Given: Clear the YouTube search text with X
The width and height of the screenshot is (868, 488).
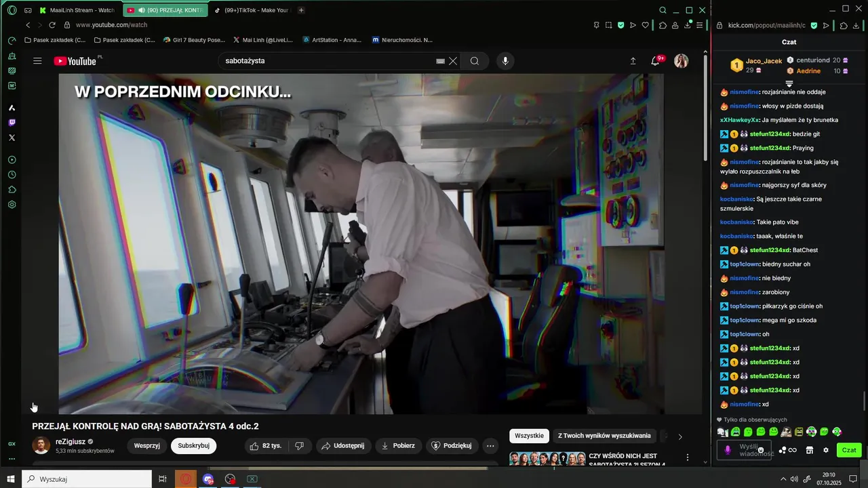Looking at the screenshot, I should pyautogui.click(x=453, y=61).
